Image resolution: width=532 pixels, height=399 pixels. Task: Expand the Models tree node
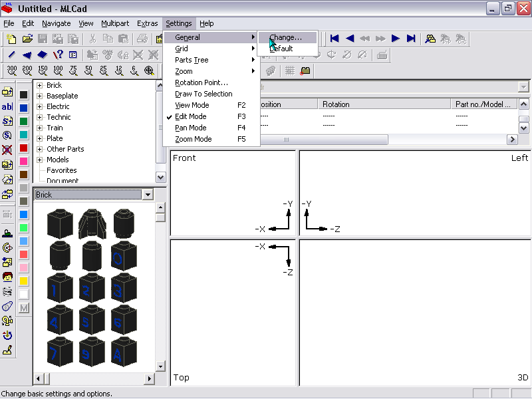click(39, 160)
